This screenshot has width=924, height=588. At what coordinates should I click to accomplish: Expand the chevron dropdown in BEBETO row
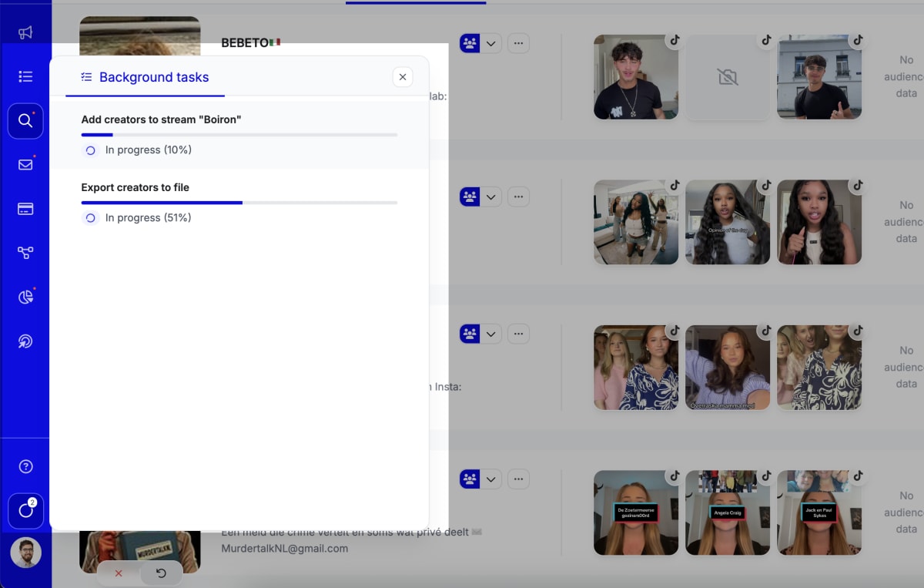point(491,43)
